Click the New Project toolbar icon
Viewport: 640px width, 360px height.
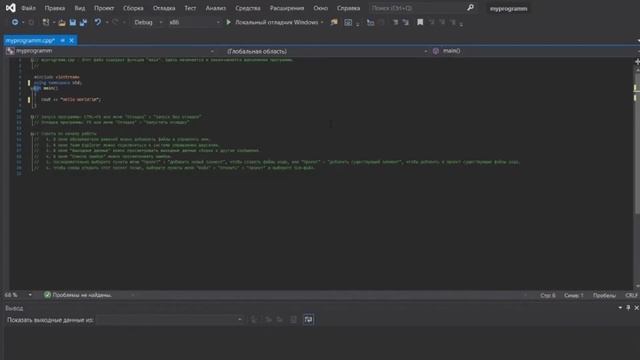(46, 22)
